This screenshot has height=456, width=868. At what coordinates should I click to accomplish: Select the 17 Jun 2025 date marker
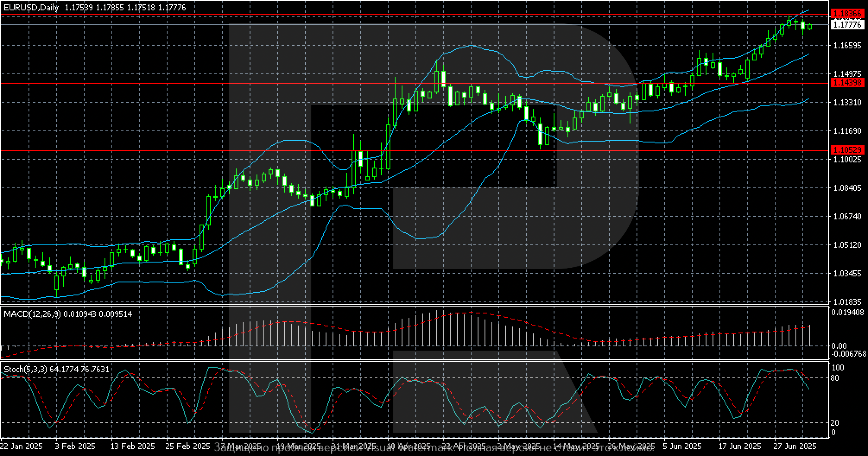click(740, 446)
